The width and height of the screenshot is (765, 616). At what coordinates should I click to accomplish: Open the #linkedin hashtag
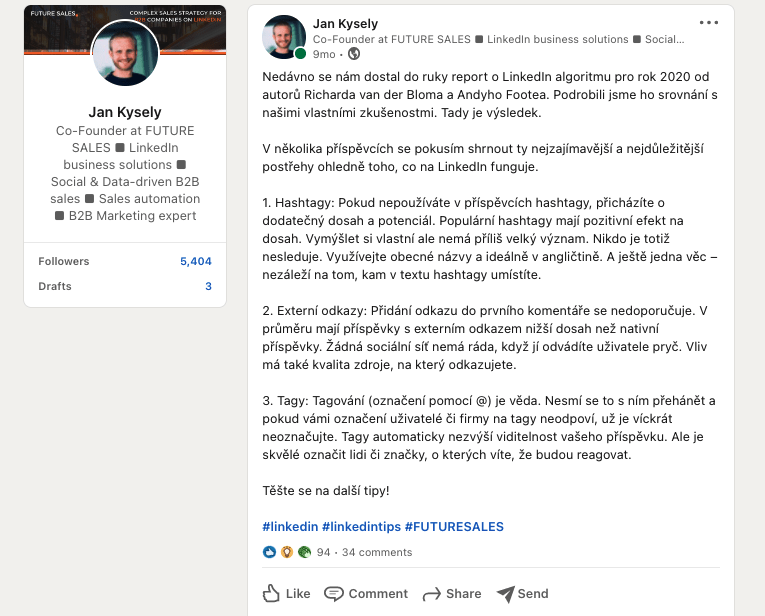click(290, 526)
